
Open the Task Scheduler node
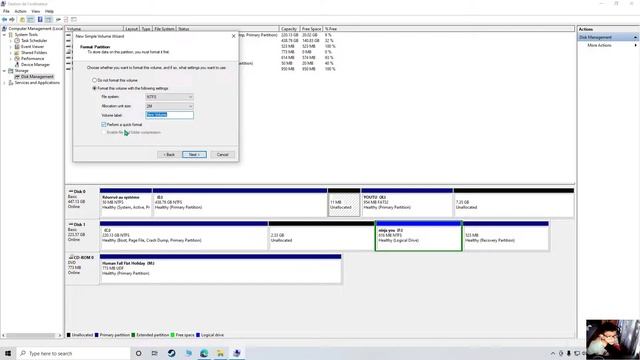click(x=34, y=41)
